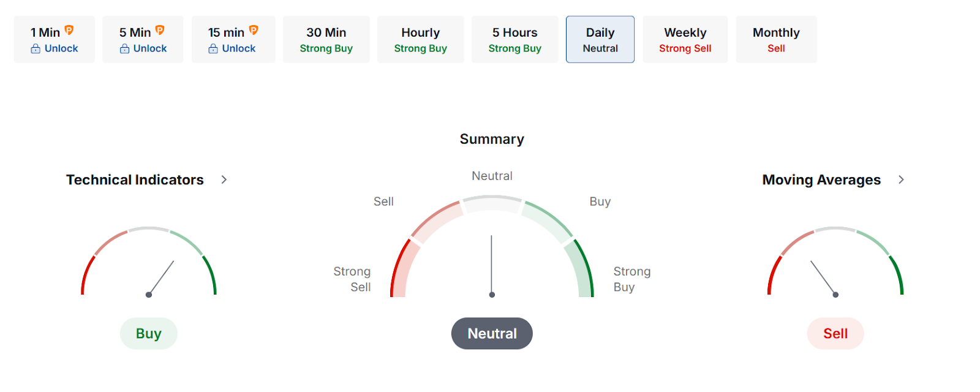The width and height of the screenshot is (980, 392).
Task: Expand Technical Indicators via its chevron arrow
Action: click(x=224, y=179)
